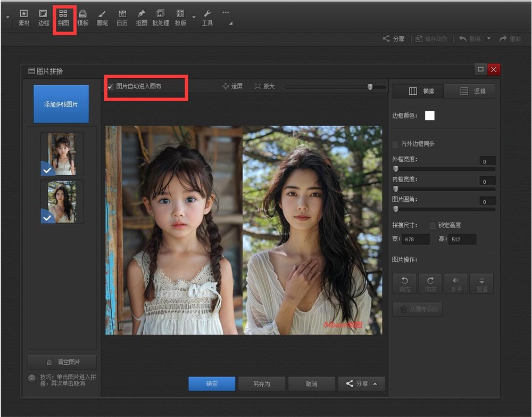Open the 日历 calendar tool
532x417 pixels.
click(122, 18)
